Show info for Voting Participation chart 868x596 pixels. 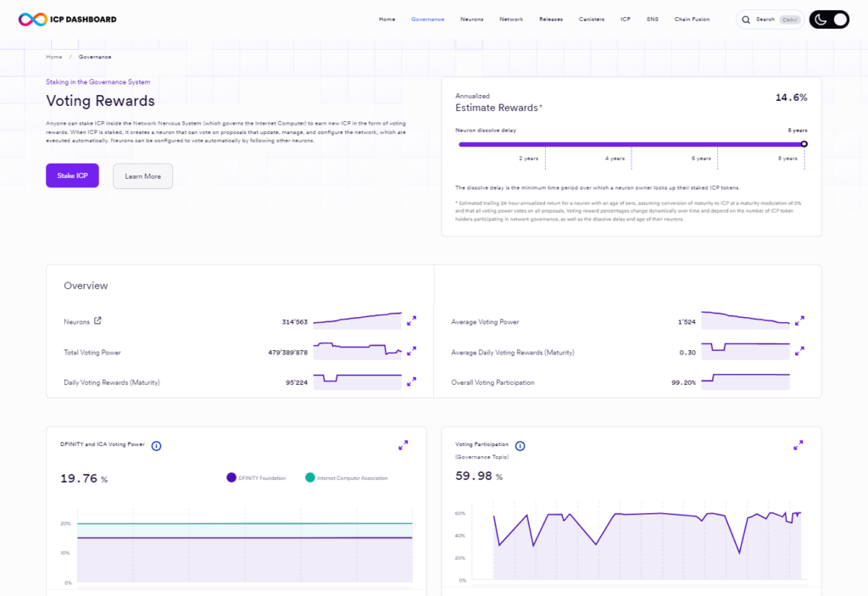click(520, 446)
